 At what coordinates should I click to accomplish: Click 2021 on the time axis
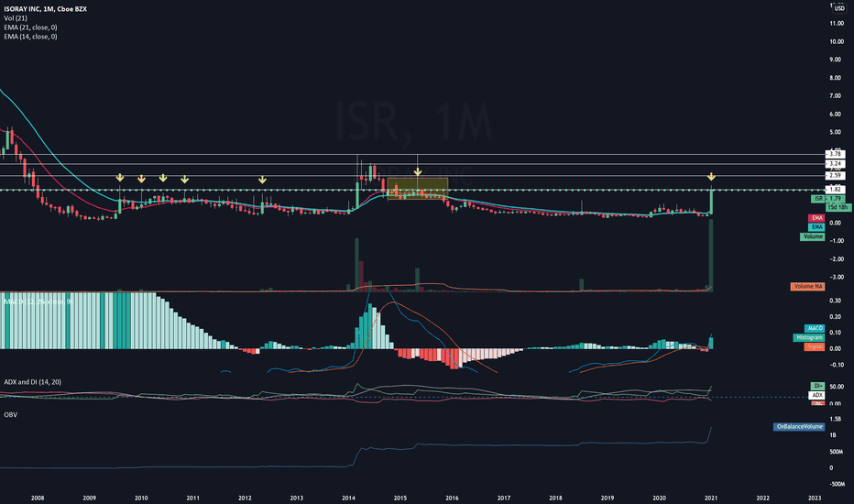711,498
